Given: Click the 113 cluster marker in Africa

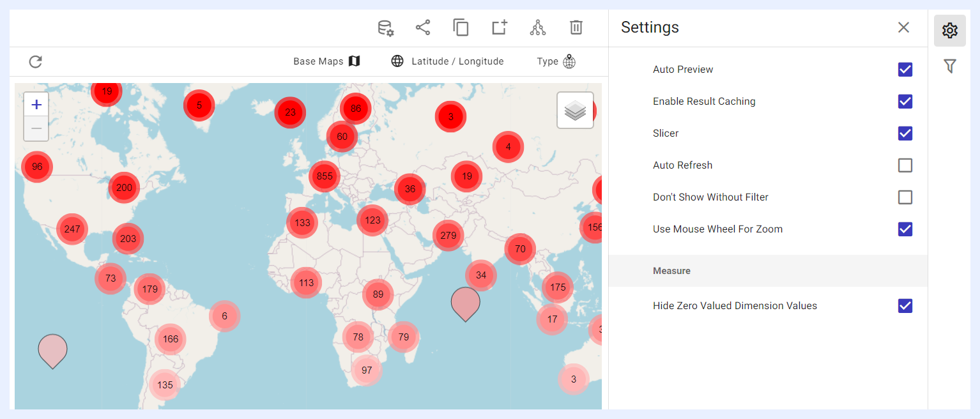Looking at the screenshot, I should 306,283.
